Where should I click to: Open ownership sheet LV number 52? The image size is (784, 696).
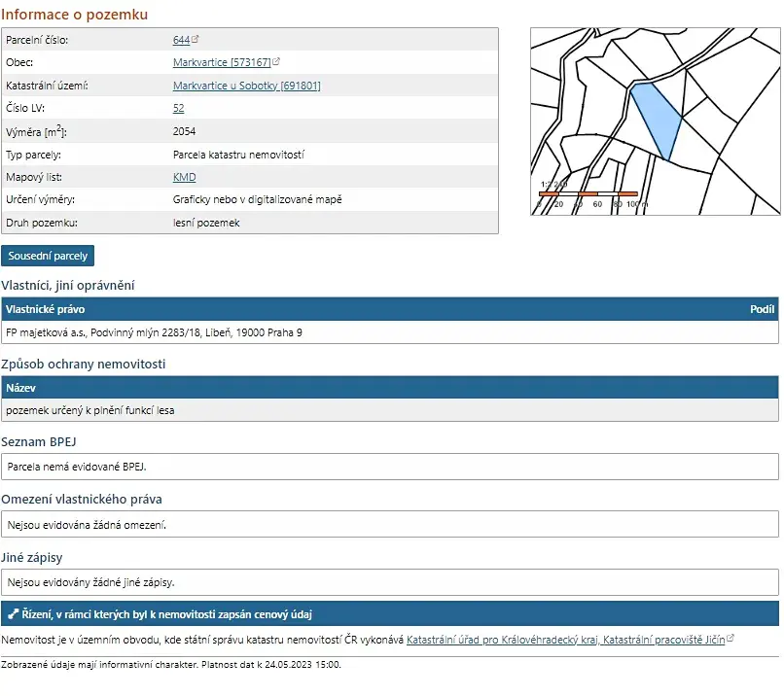(178, 108)
